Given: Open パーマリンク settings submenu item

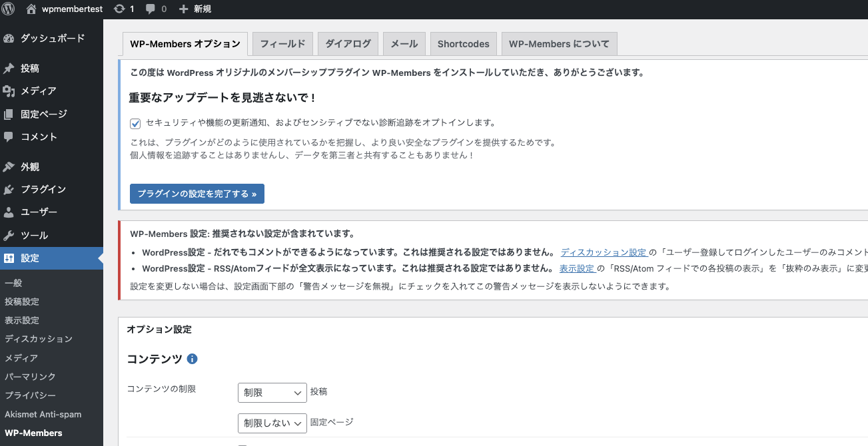Looking at the screenshot, I should click(x=30, y=377).
